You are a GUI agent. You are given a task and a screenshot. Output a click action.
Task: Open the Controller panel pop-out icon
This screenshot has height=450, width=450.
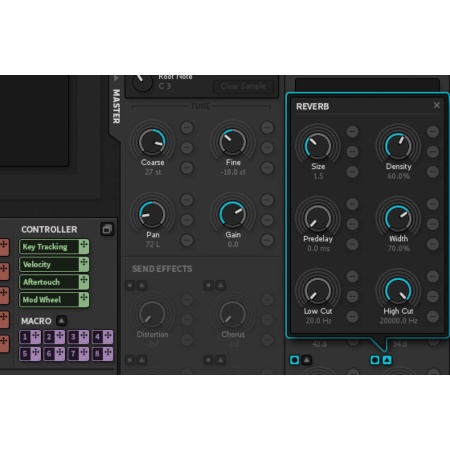pyautogui.click(x=107, y=229)
